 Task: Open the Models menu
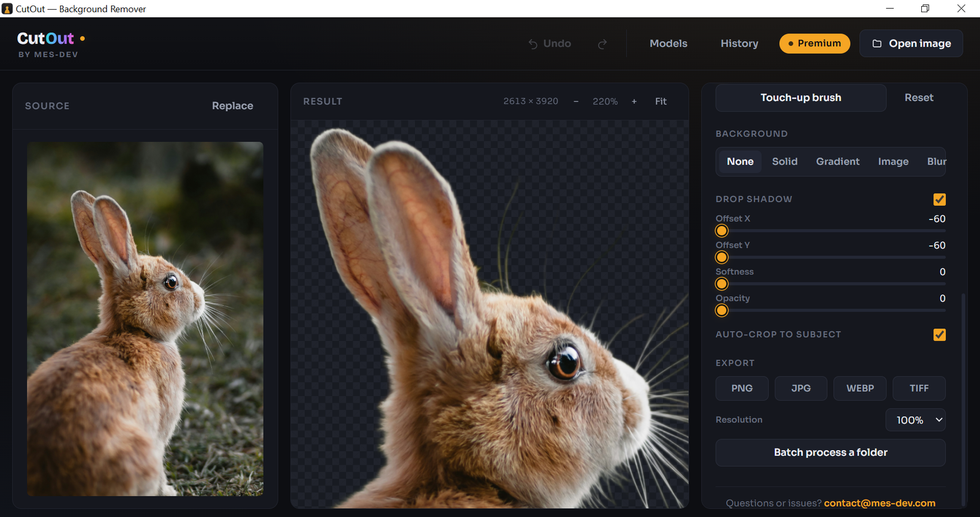click(668, 43)
